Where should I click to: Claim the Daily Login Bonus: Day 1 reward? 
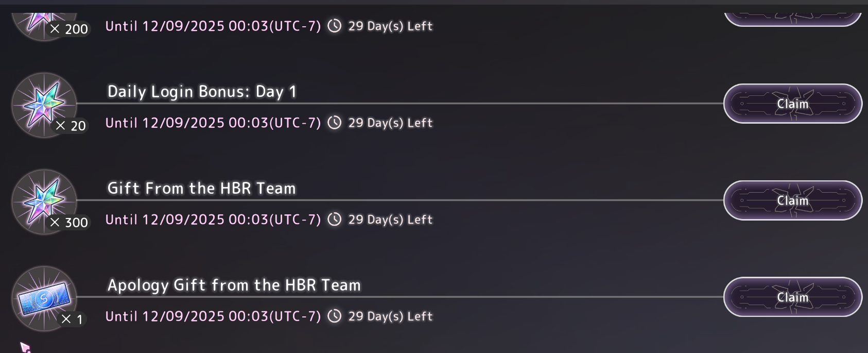792,104
